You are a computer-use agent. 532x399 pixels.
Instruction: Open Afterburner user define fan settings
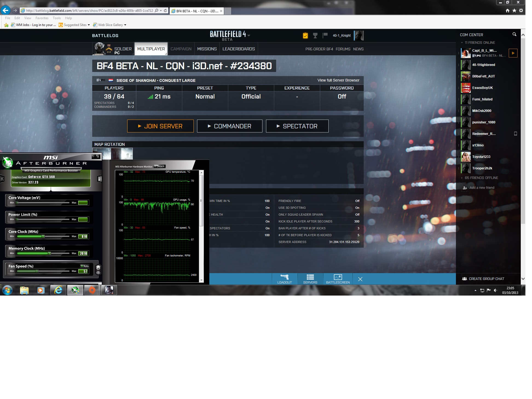click(98, 269)
